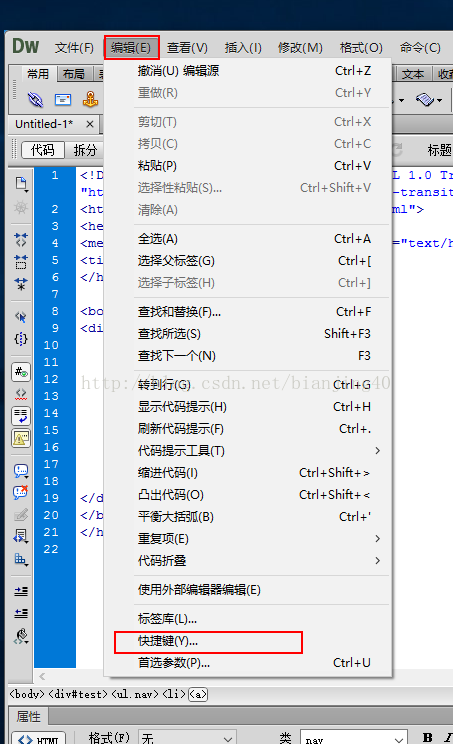Screen dimensions: 453x744
Task: Switch to the 文本 insert tab
Action: point(413,74)
